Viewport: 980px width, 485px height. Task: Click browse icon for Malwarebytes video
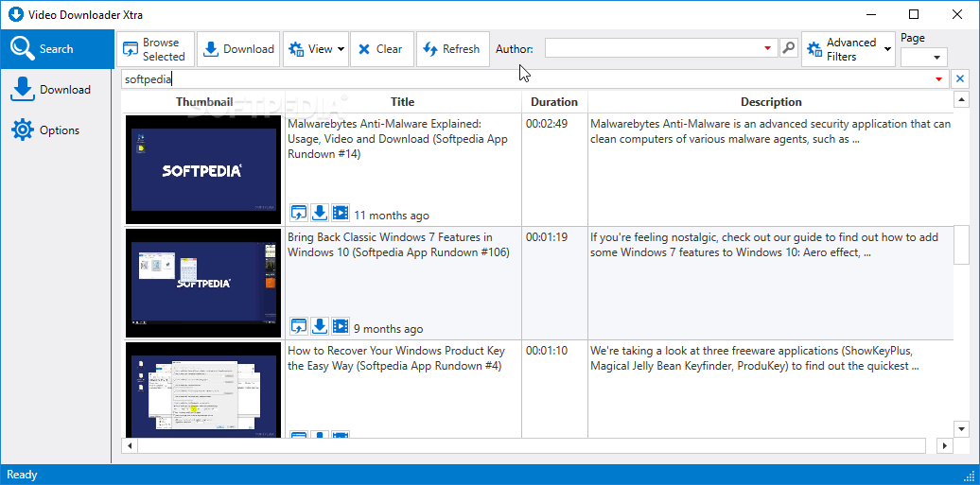(x=299, y=213)
